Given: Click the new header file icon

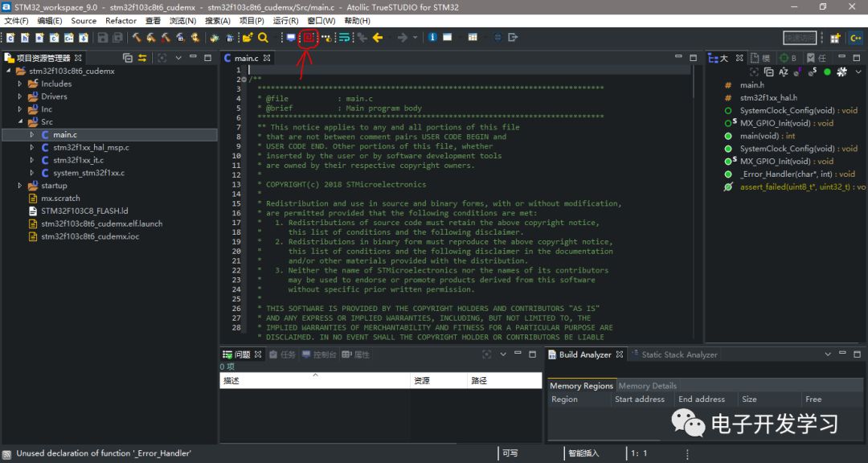Looking at the screenshot, I should [25, 38].
